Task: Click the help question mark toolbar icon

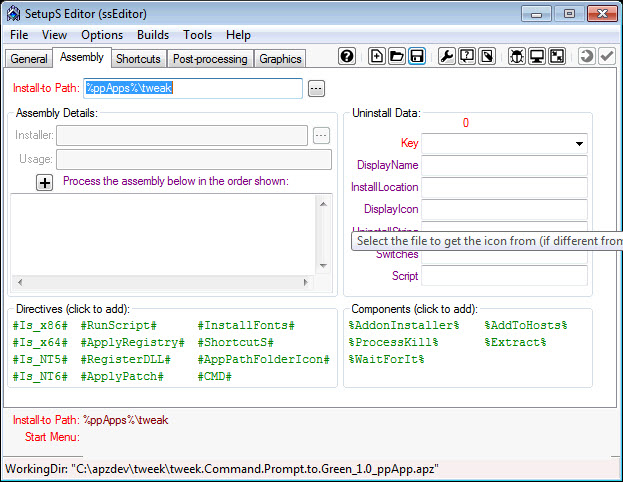Action: [x=347, y=56]
